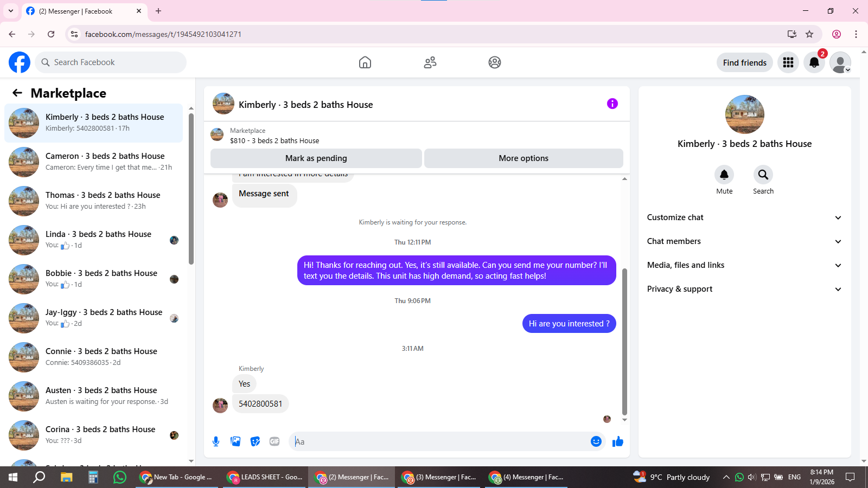Send a thumbs-up like
Viewport: 868px width, 488px height.
(x=618, y=441)
